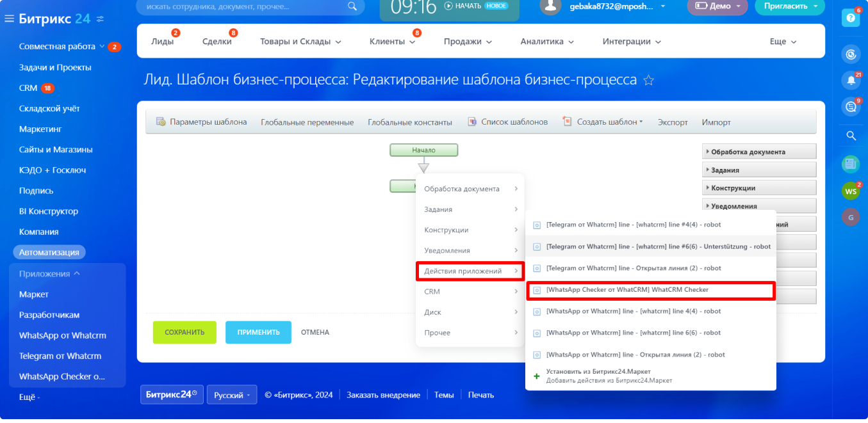Click the employee and document search field

point(243,6)
